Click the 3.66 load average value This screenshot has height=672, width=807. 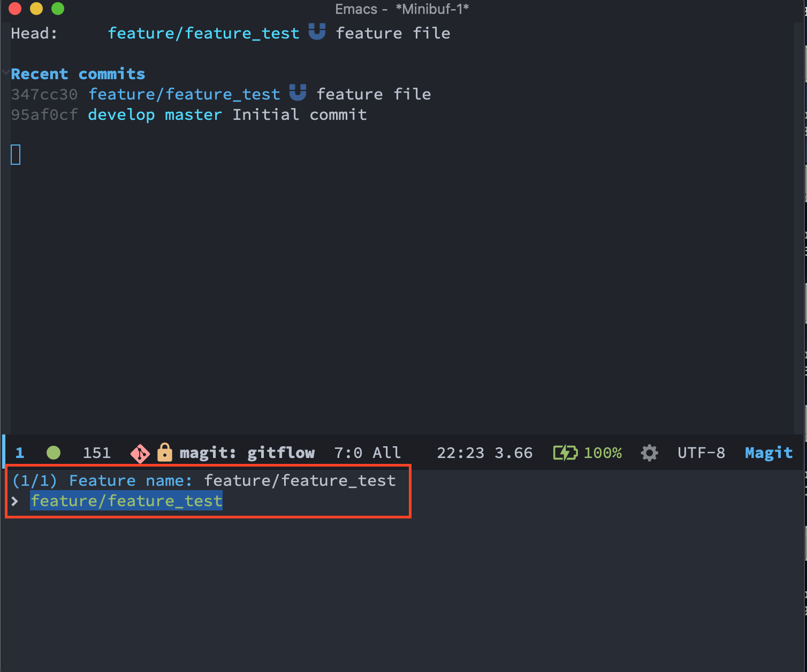pos(513,453)
